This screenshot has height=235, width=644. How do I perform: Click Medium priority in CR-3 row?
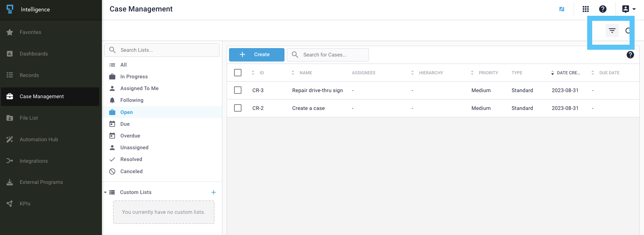click(481, 90)
